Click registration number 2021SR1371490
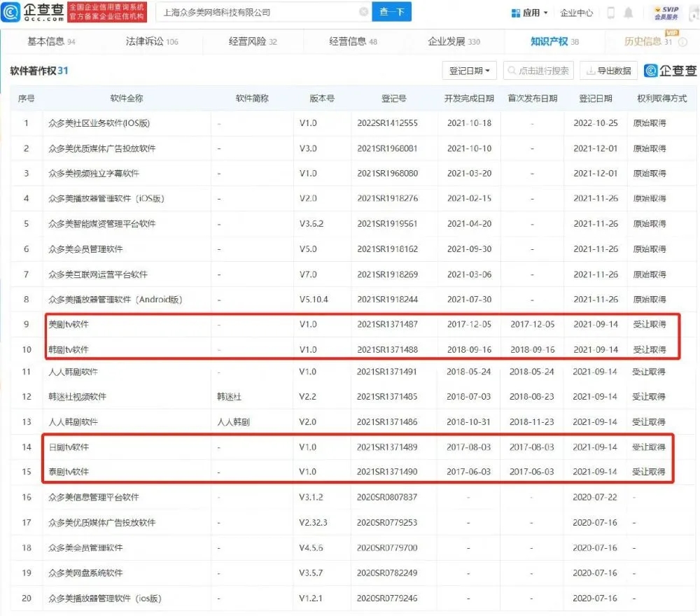This screenshot has height=616, width=700. coord(387,472)
